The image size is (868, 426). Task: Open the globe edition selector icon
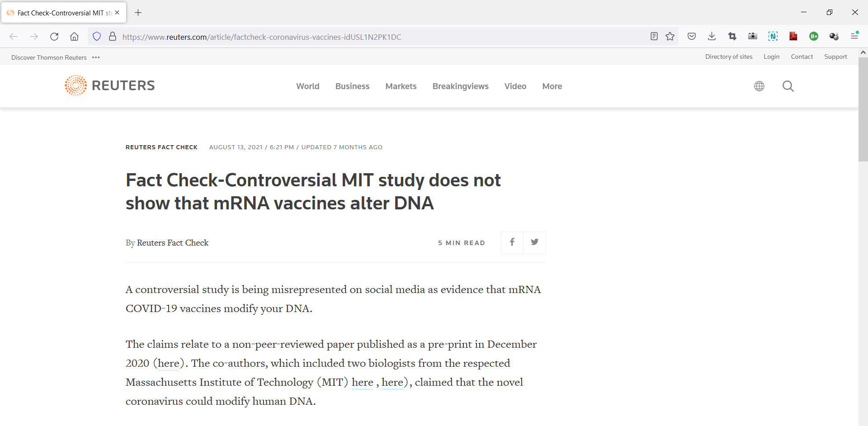[x=759, y=86]
